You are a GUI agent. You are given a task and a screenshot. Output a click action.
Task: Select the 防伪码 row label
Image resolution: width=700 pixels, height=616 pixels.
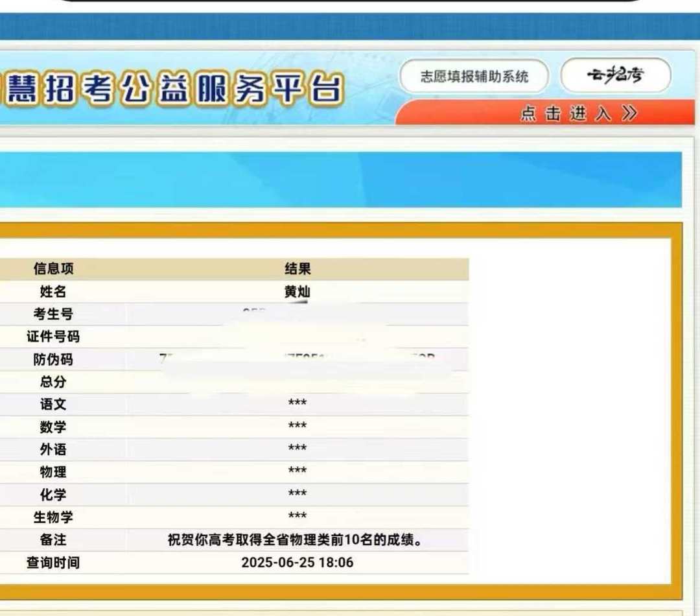click(53, 359)
